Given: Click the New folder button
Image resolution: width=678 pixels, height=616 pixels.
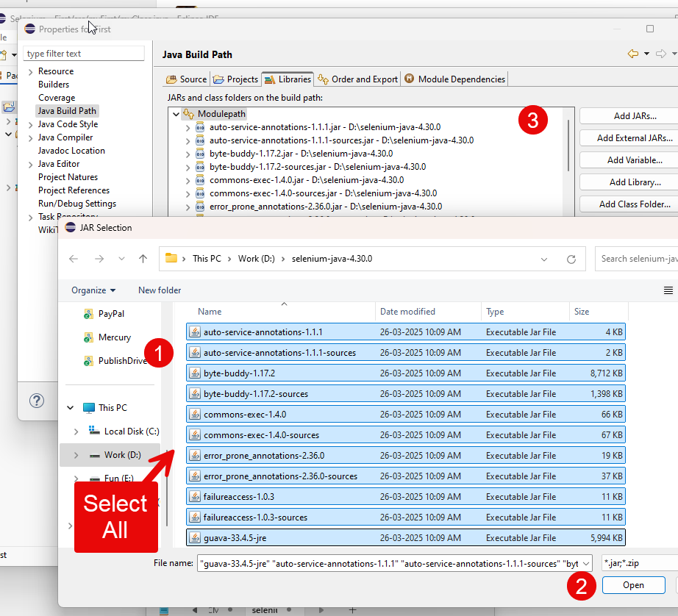Looking at the screenshot, I should [160, 290].
